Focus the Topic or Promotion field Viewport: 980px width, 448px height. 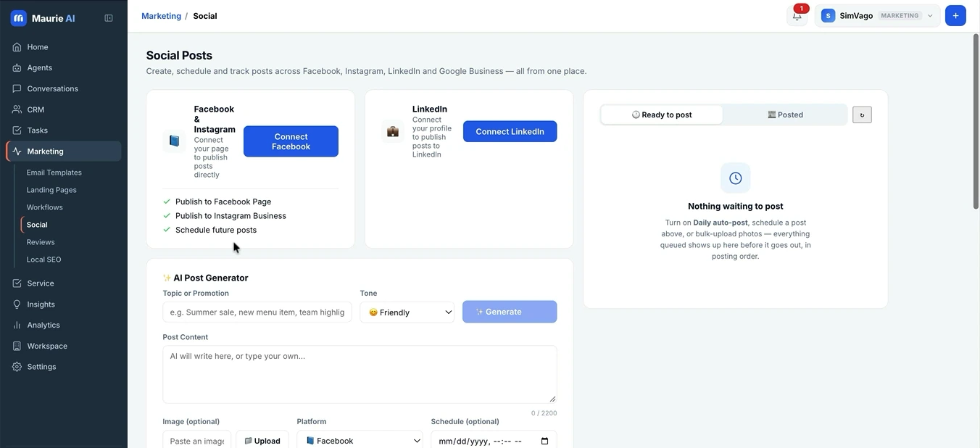tap(257, 312)
